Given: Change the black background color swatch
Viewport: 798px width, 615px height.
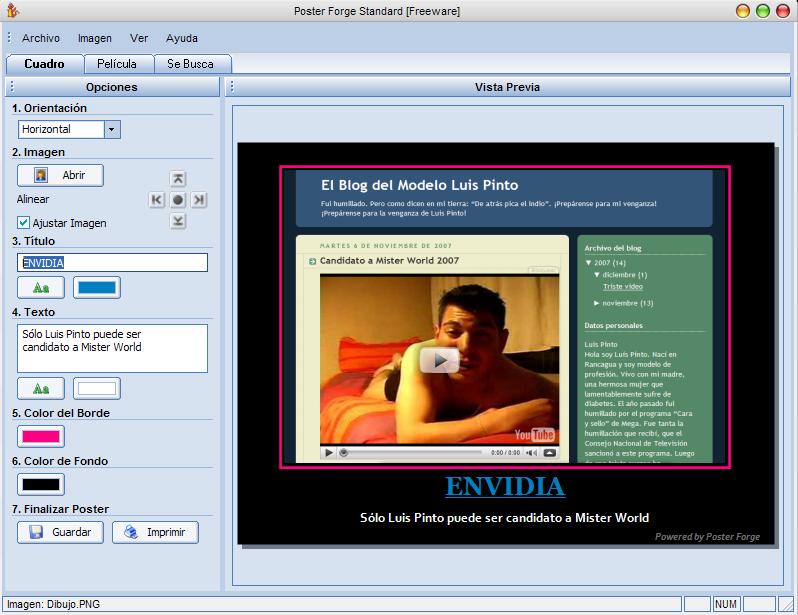Looking at the screenshot, I should pos(41,484).
